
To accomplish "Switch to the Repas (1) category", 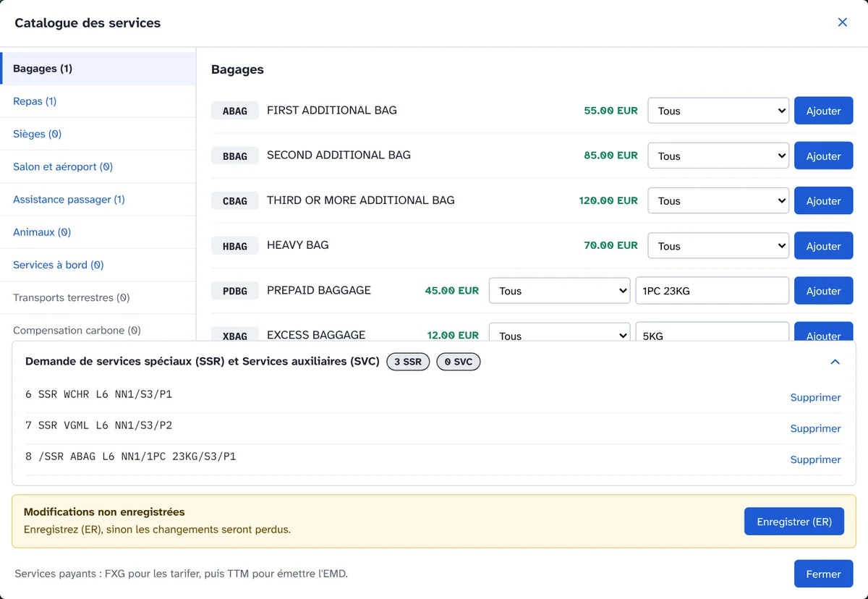I will 98,101.
